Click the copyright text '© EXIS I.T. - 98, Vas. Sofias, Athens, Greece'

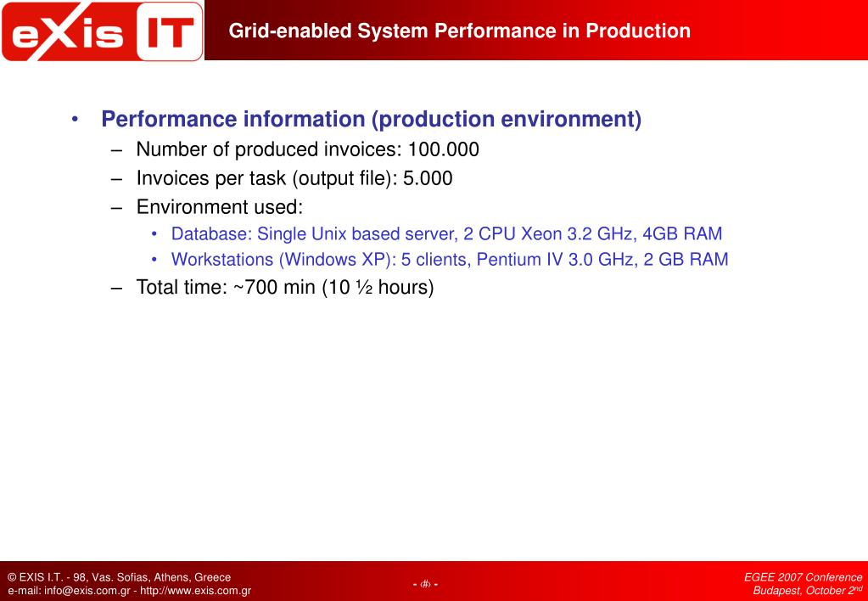[119, 577]
